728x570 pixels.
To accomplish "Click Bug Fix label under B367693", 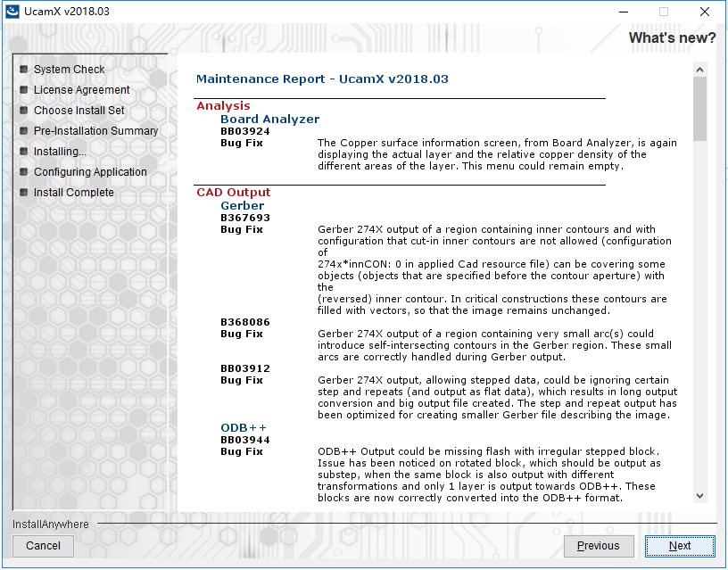I will (x=242, y=229).
